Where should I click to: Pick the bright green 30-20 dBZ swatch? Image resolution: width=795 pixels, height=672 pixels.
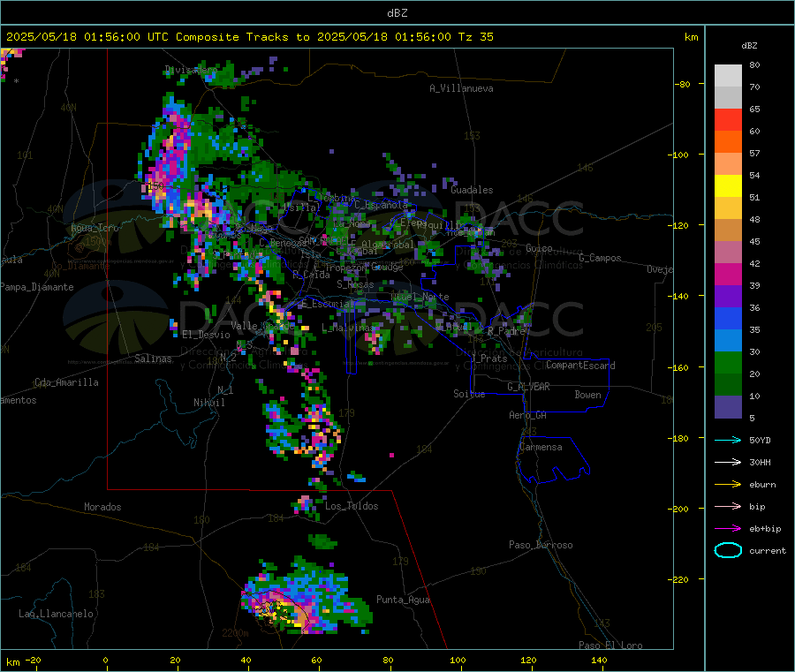click(728, 362)
